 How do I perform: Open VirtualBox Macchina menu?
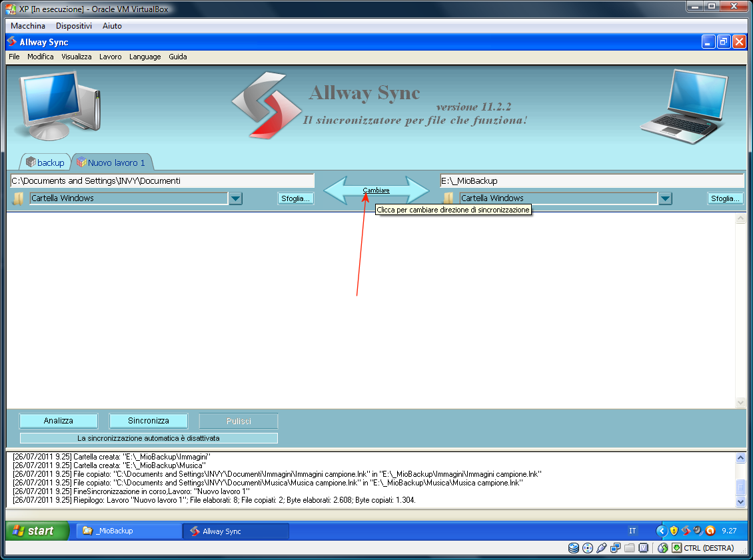pos(28,26)
